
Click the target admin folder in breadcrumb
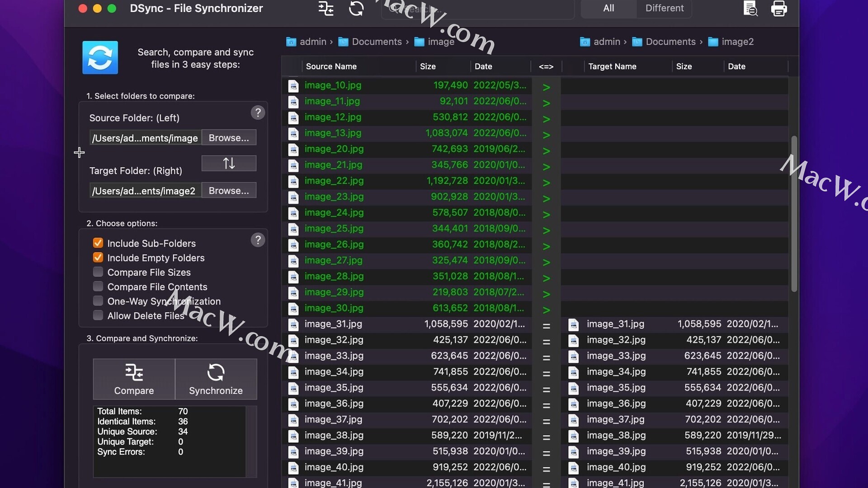pos(601,42)
